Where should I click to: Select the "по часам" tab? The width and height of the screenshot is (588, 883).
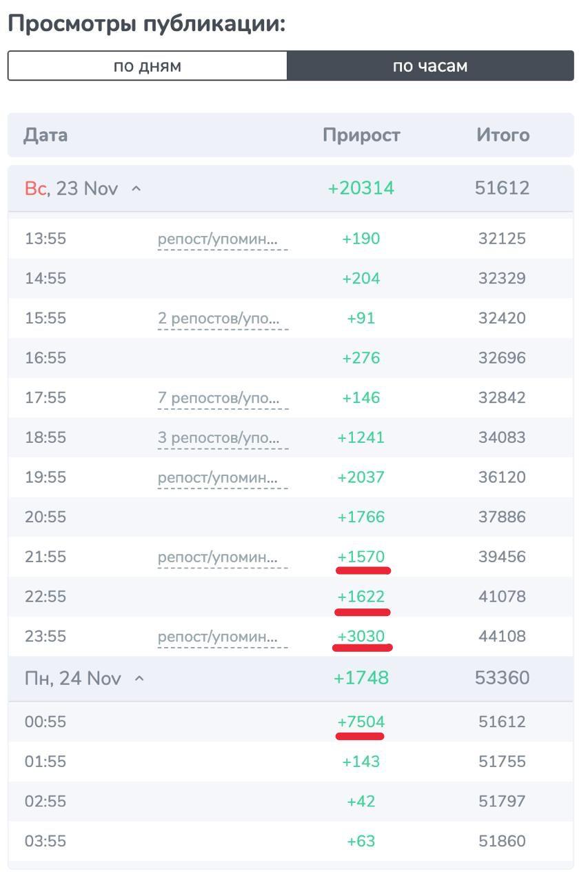pyautogui.click(x=430, y=66)
